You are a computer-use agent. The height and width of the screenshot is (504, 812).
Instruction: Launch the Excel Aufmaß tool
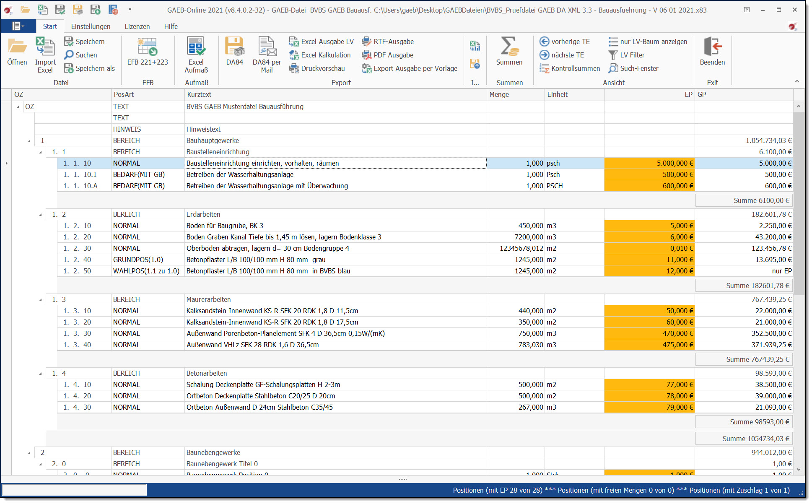196,55
